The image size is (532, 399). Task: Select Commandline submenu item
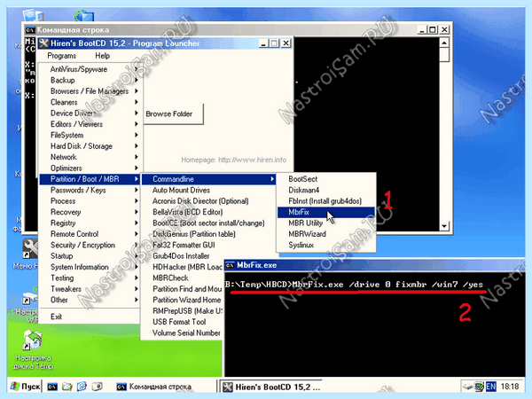(208, 179)
